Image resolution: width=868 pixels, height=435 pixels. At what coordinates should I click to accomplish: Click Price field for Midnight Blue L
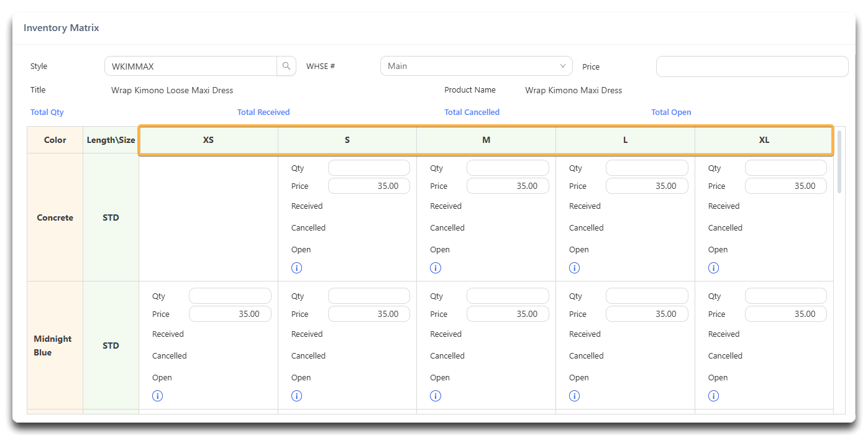point(647,314)
